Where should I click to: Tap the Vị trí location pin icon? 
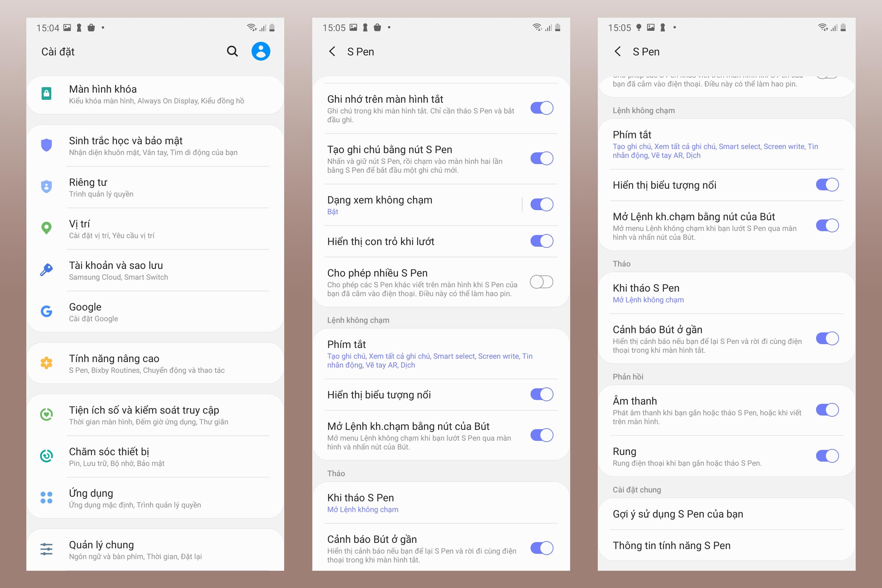(x=47, y=228)
